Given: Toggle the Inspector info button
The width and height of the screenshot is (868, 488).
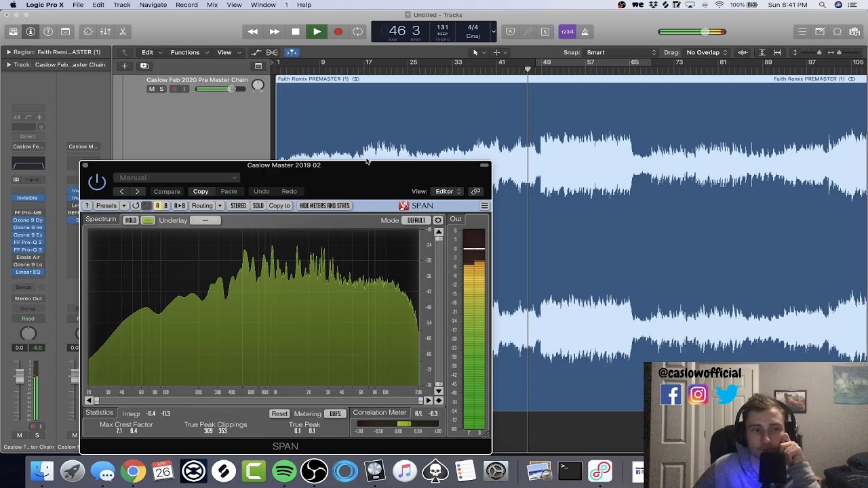Looking at the screenshot, I should (31, 31).
